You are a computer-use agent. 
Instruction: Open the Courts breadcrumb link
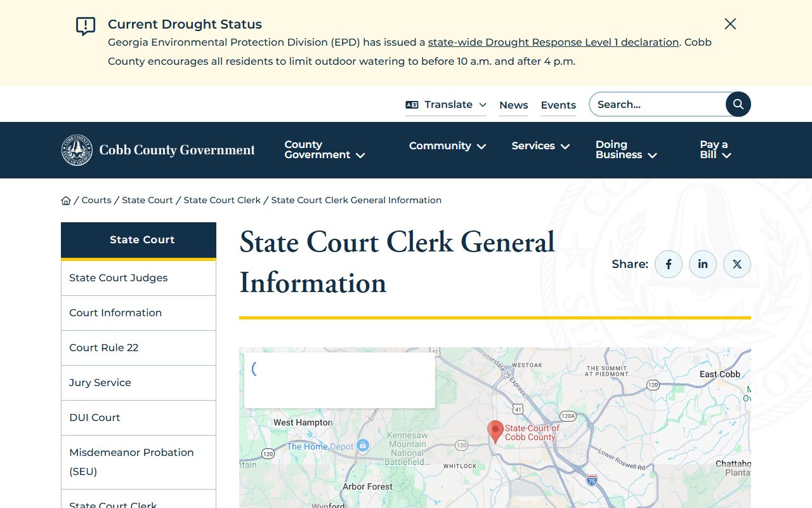[x=96, y=200]
